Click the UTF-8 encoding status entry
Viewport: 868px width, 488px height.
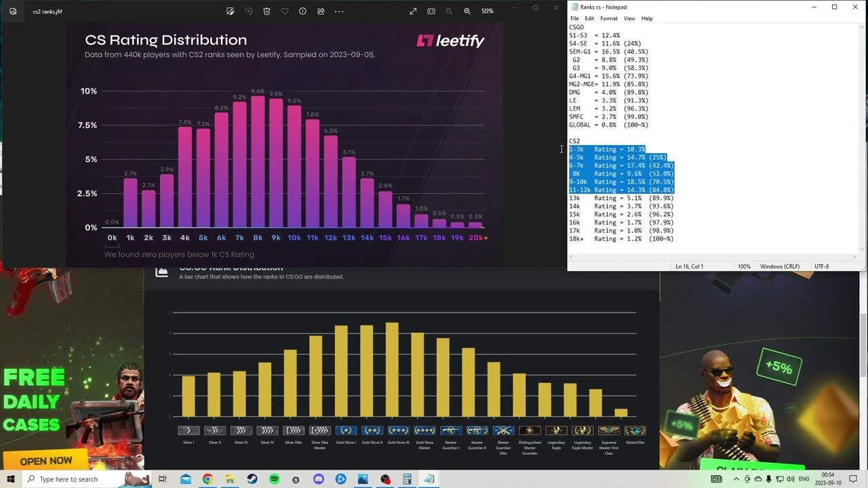click(821, 266)
